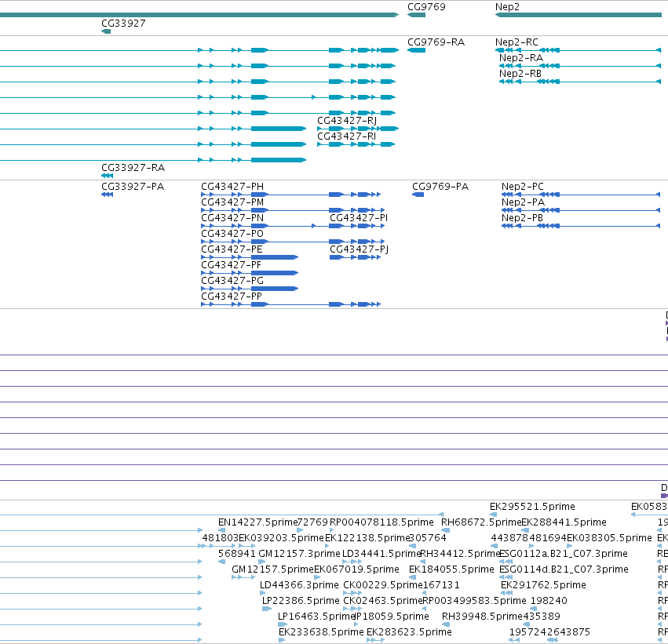This screenshot has height=644, width=668.
Task: Open the EK291762.5prime EST label
Action: pos(543,585)
